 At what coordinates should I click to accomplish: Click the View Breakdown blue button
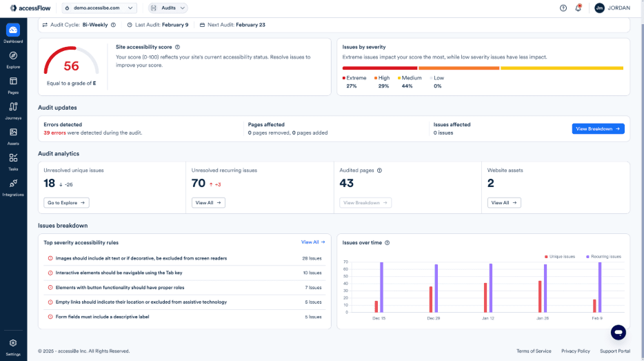(598, 128)
